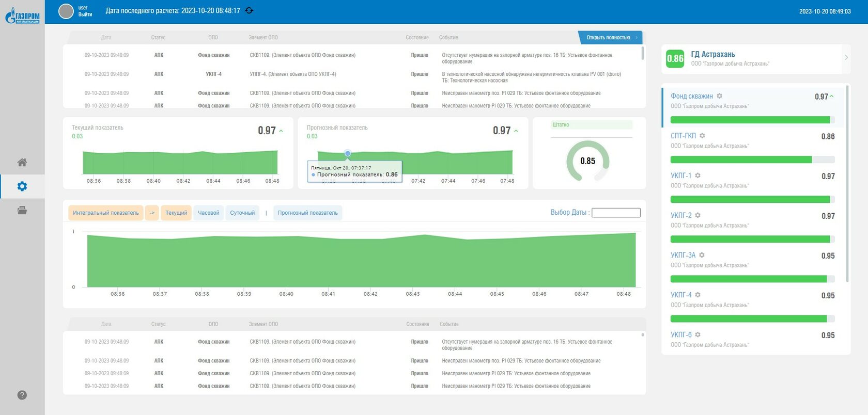Viewport: 868px width, 415px height.
Task: Click the Фонд скважин progress bar
Action: pos(752,120)
